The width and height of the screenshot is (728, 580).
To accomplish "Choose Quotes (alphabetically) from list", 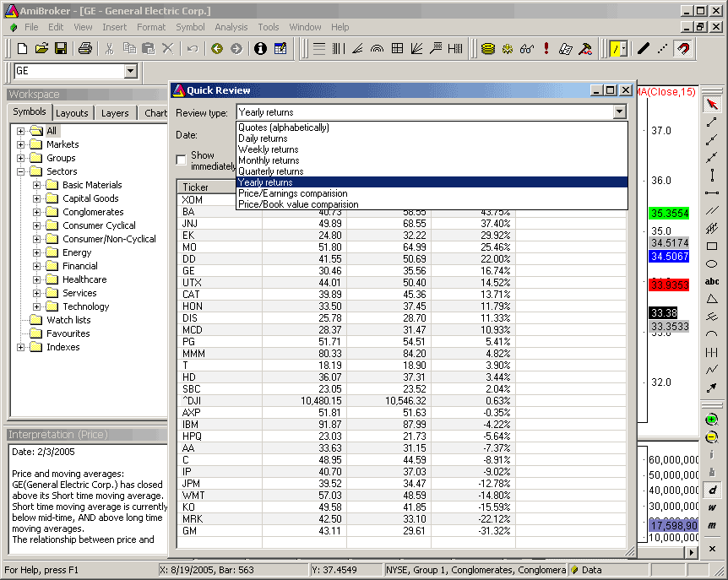I will pos(432,127).
